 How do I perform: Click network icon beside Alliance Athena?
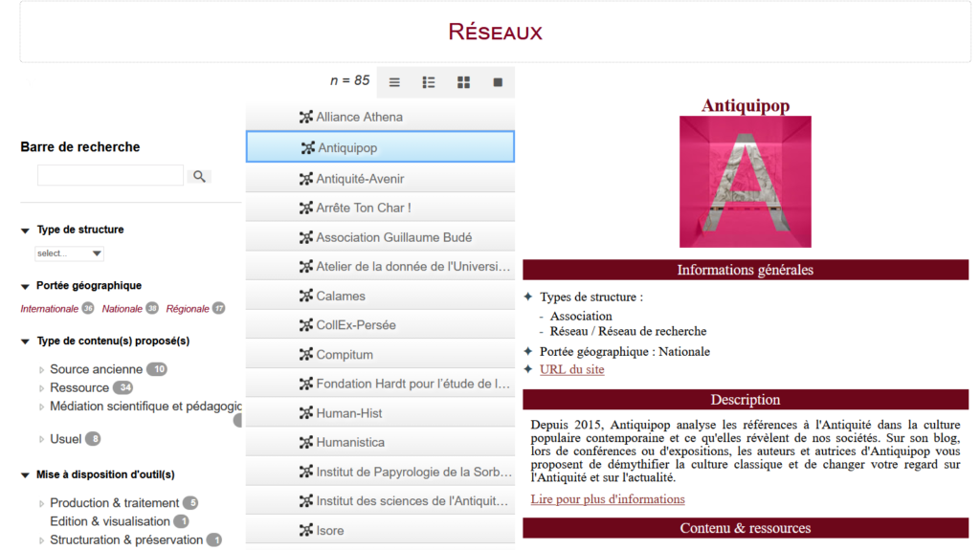pyautogui.click(x=305, y=117)
